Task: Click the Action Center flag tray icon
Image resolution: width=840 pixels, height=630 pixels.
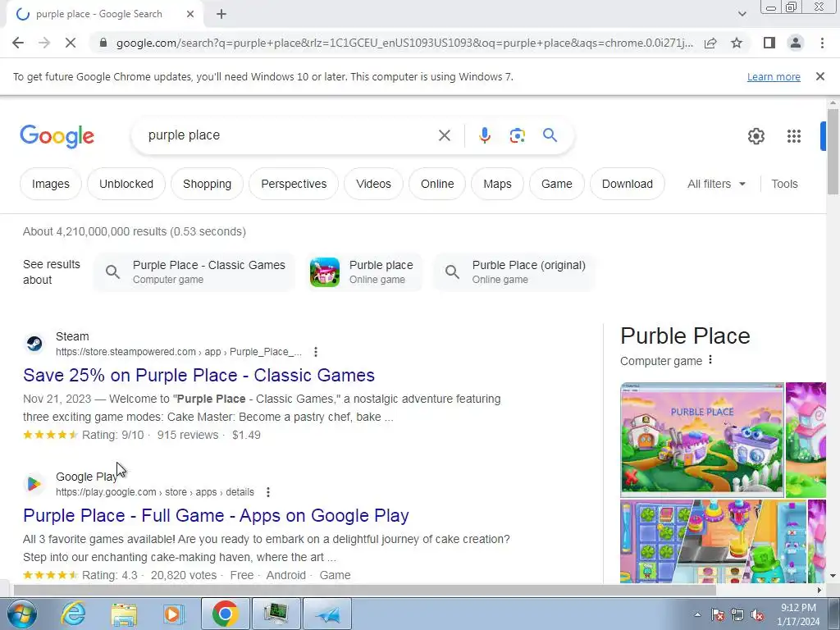Action: pyautogui.click(x=717, y=615)
